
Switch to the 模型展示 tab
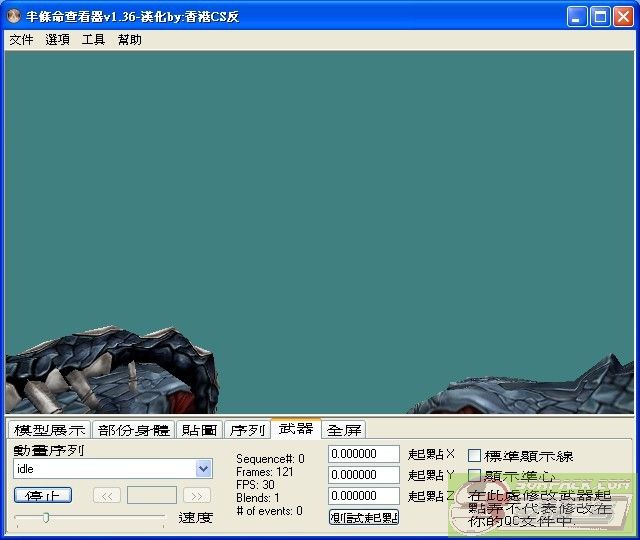click(49, 430)
